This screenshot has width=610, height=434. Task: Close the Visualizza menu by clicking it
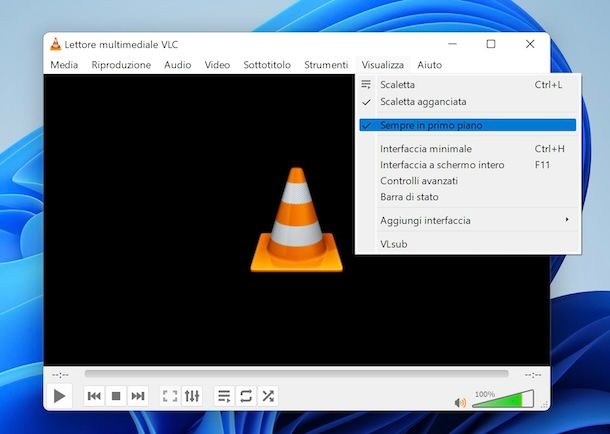pos(382,65)
